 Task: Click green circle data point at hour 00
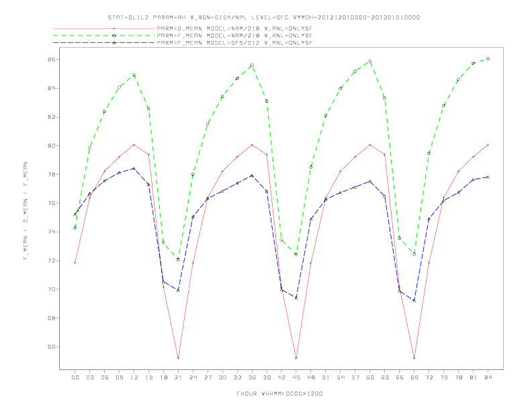75,228
